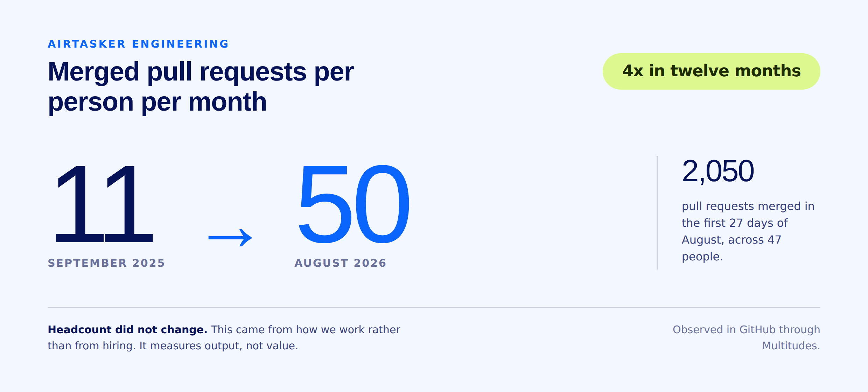Select the 'Airtasker Engineering' header label

click(138, 44)
